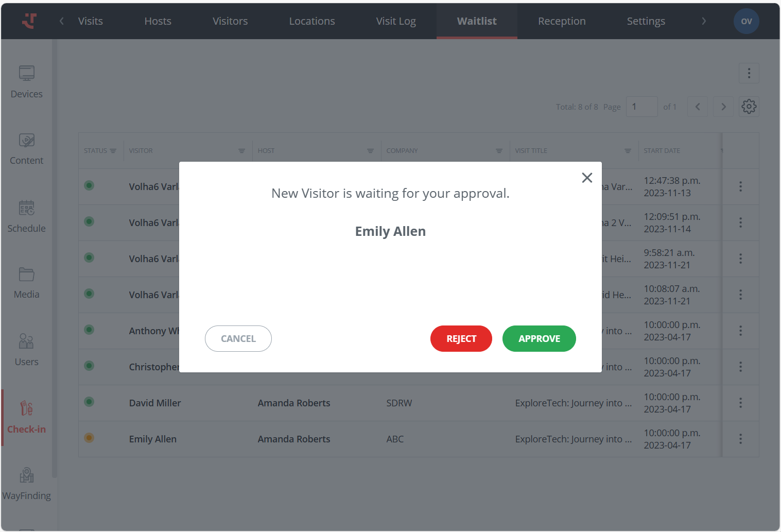
Task: Open the Company column filter menu
Action: (499, 151)
